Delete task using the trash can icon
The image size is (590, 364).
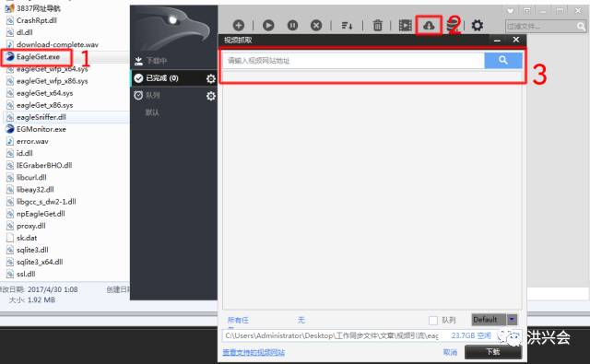377,25
